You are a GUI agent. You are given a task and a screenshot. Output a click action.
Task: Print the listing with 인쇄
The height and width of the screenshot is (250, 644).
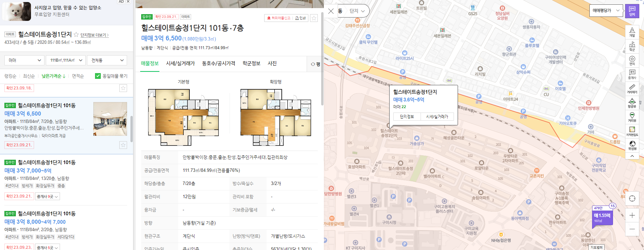(x=300, y=18)
